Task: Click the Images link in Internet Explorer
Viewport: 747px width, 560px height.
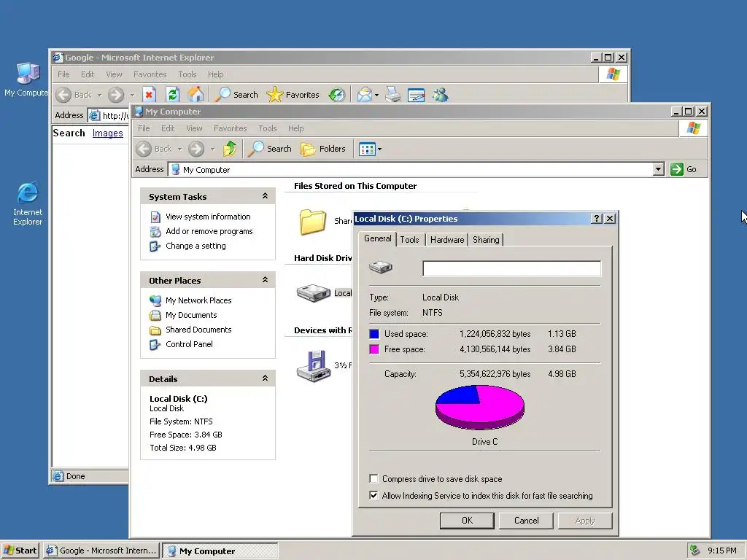Action: tap(108, 133)
